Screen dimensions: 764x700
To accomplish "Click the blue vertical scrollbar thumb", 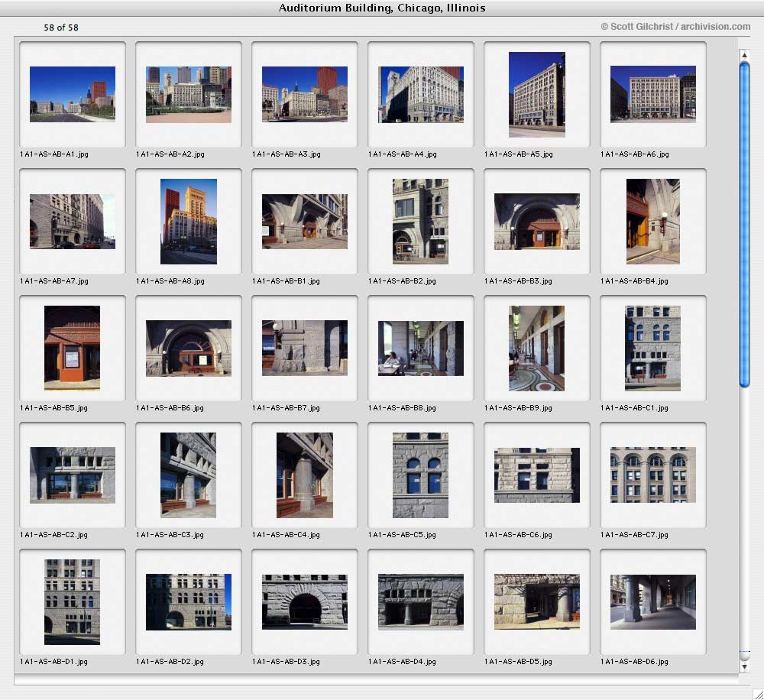I will coord(744,224).
